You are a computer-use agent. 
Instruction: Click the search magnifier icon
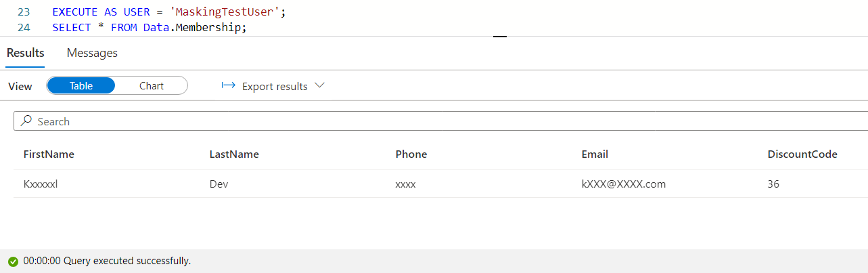(x=26, y=121)
